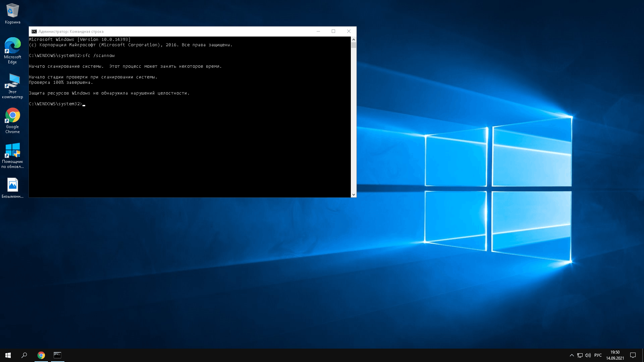644x362 pixels.
Task: Open taskbar search magnifier
Action: click(x=24, y=355)
